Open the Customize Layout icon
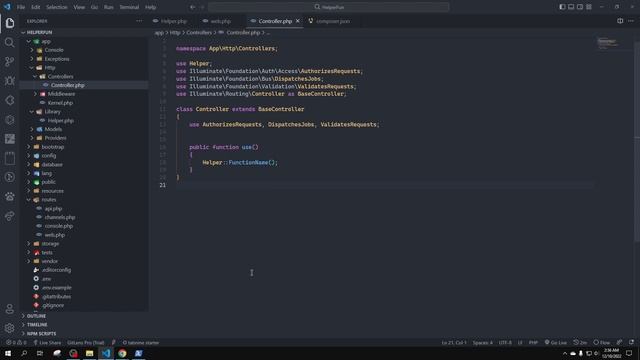Screen dimensions: 640x360 [x=589, y=7]
